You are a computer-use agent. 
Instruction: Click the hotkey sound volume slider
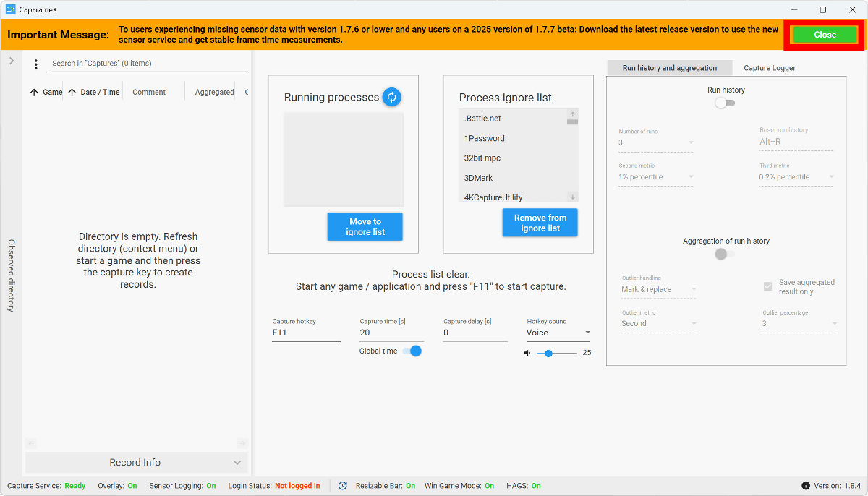(x=556, y=353)
